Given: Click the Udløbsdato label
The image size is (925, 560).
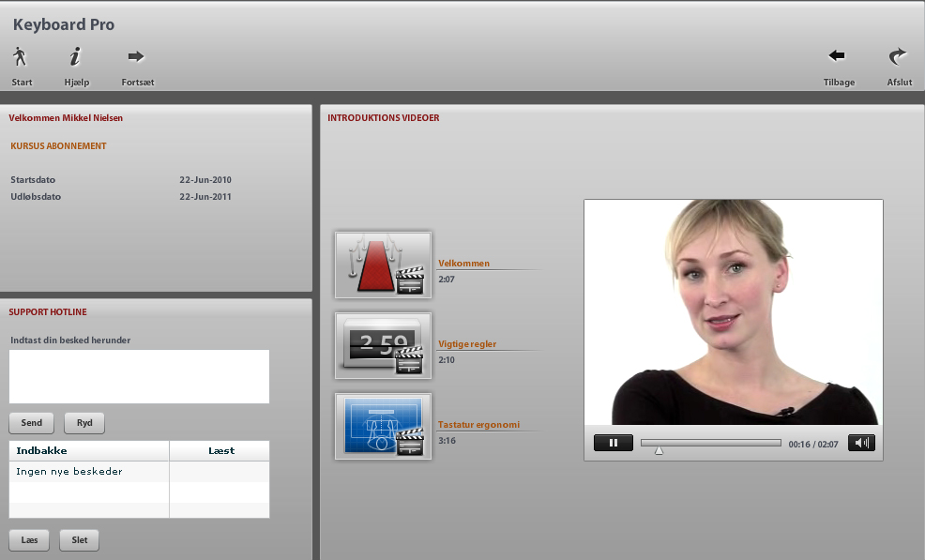Looking at the screenshot, I should point(36,196).
